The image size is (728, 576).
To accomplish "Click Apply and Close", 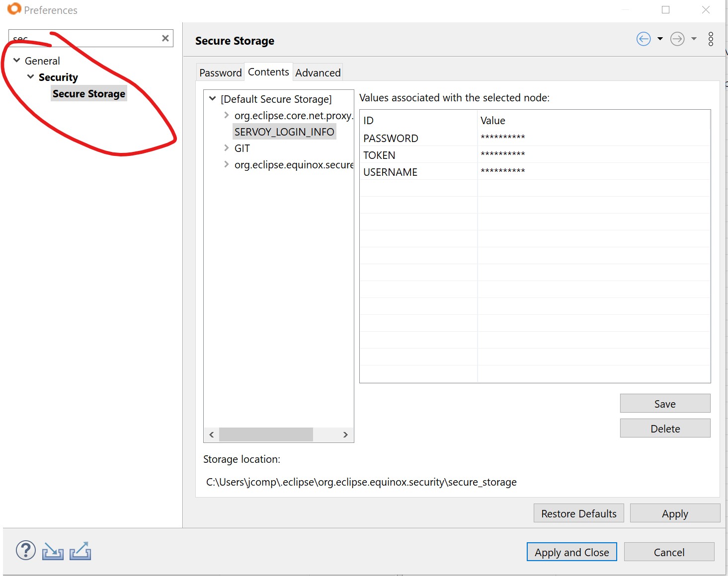I will 571,552.
